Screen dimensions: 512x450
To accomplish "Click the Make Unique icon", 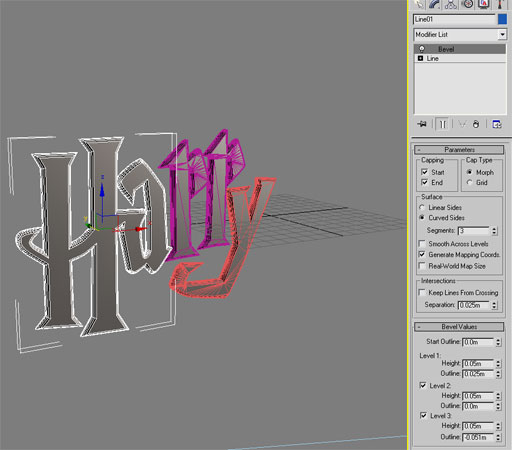I will pos(462,124).
